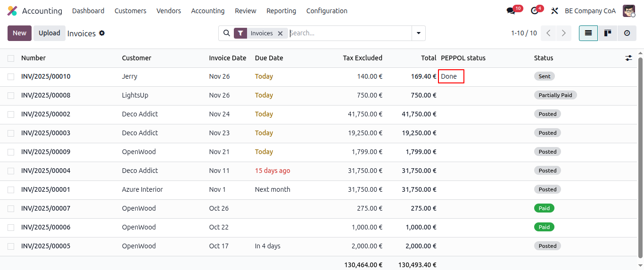Viewport: 644px width, 270px height.
Task: Expand the search options dropdown arrow
Action: [418, 33]
